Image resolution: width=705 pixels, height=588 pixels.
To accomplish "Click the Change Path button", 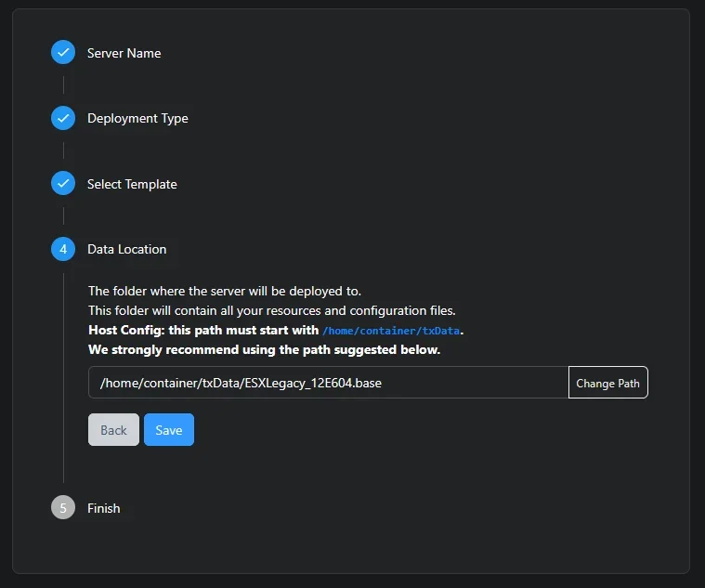I will (607, 383).
